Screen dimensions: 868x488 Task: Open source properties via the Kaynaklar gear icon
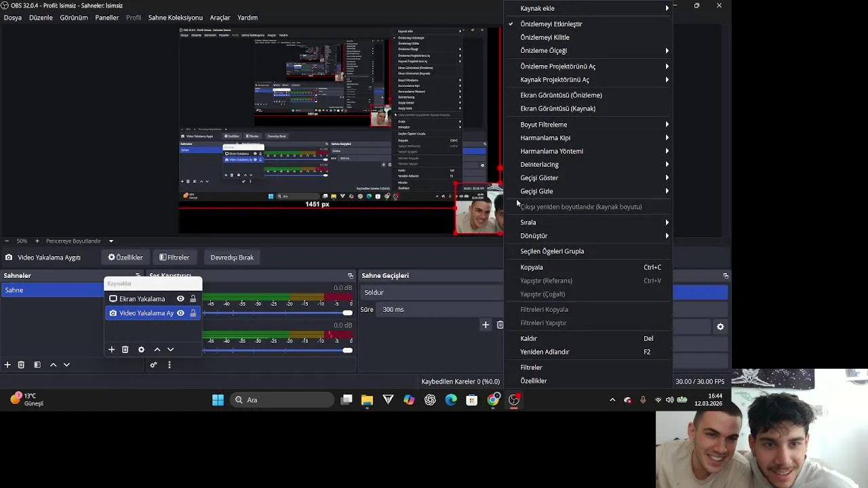click(141, 349)
